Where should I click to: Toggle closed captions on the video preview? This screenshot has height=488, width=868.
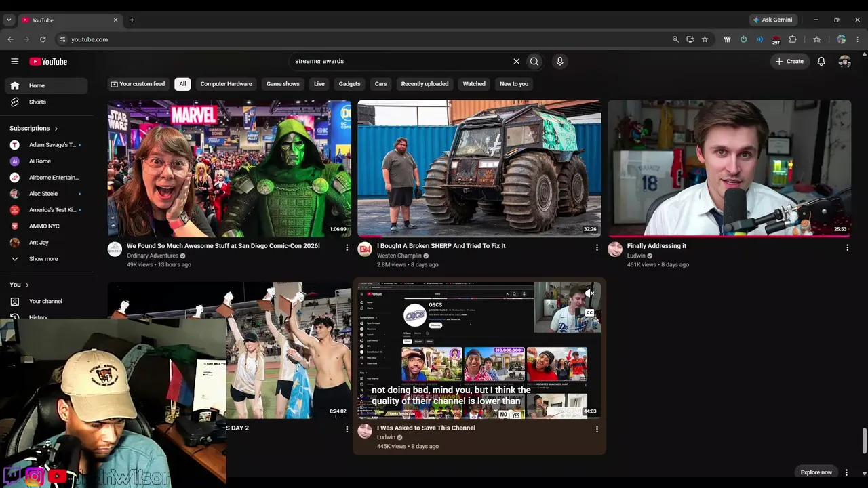tap(589, 312)
